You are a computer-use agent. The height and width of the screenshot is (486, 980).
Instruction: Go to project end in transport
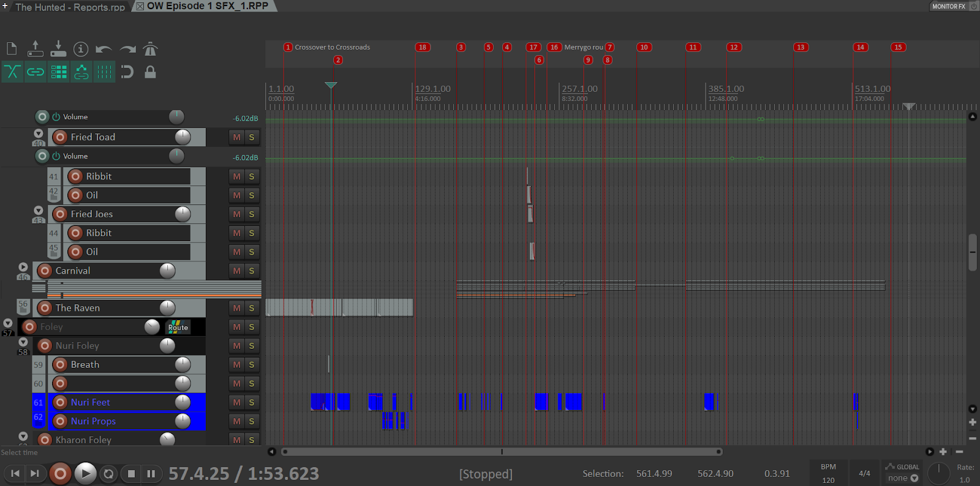35,473
